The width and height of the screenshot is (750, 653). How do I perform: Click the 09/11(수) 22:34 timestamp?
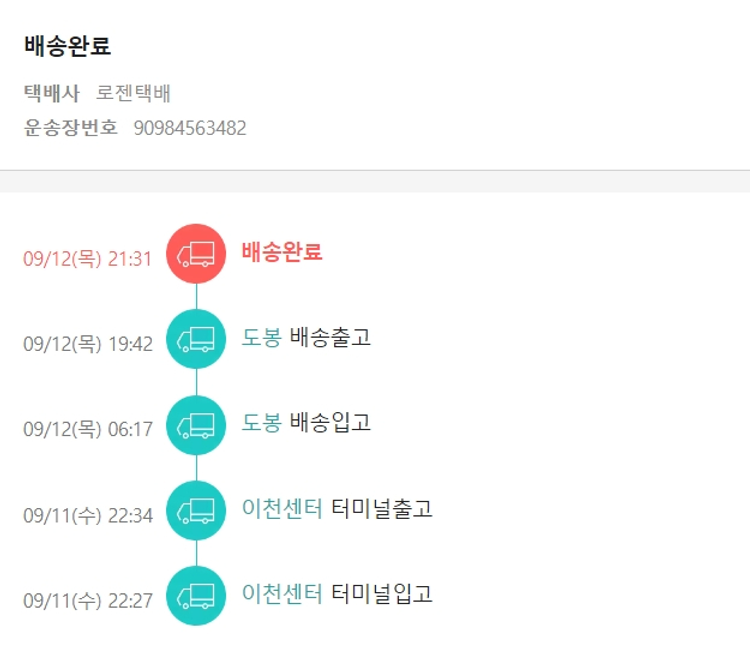88,516
